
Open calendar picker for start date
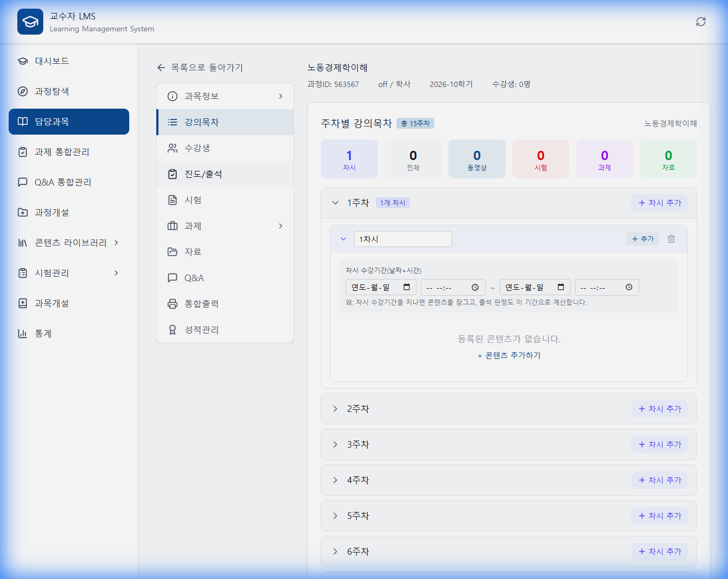coord(407,287)
